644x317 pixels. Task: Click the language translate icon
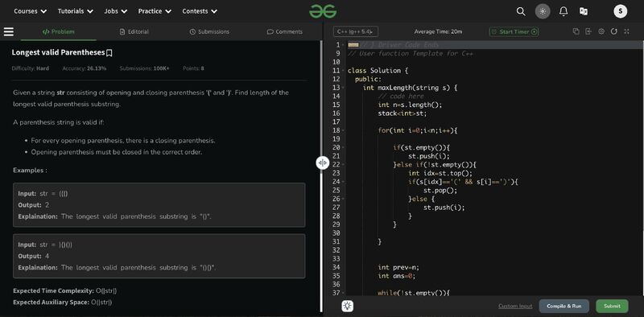(583, 11)
